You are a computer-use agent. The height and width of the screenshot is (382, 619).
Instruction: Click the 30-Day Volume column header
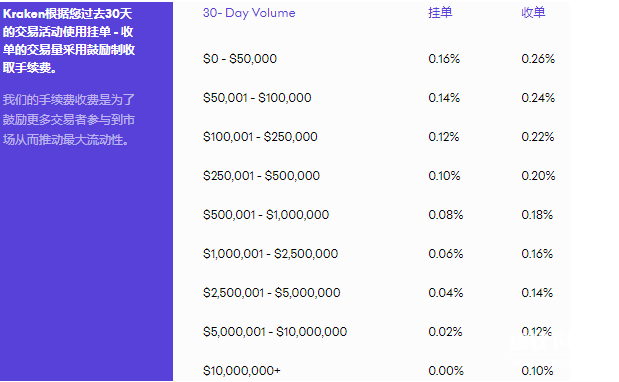(249, 13)
